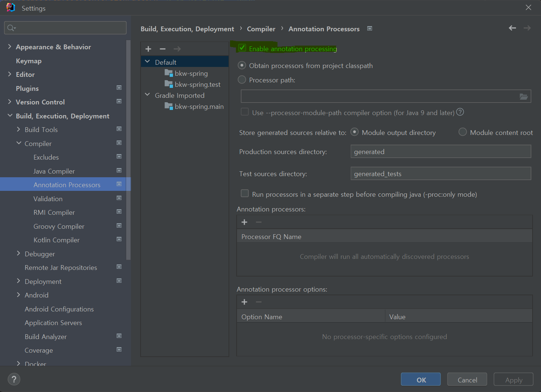Image resolution: width=541 pixels, height=392 pixels.
Task: Click the Production sources directory field
Action: 441,152
